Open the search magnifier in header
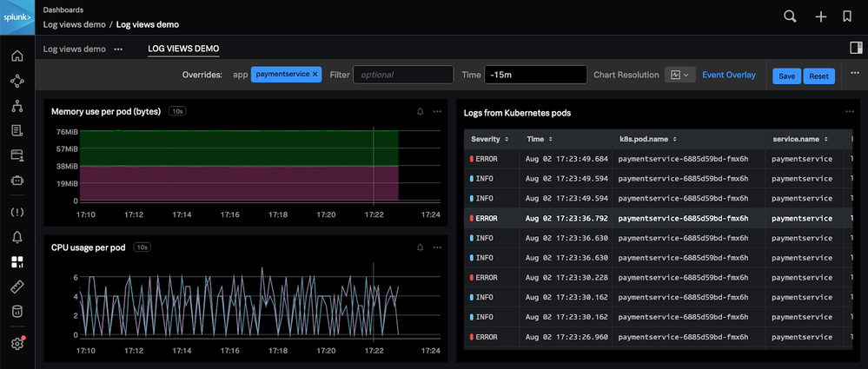Image resolution: width=868 pixels, height=369 pixels. pyautogui.click(x=790, y=16)
